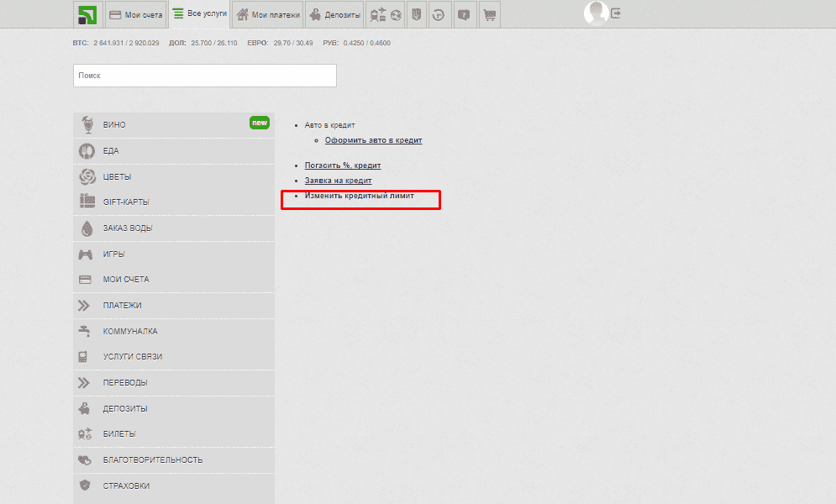Open the shopping cart icon in the toolbar
Screen dimensions: 836x504
(x=489, y=14)
